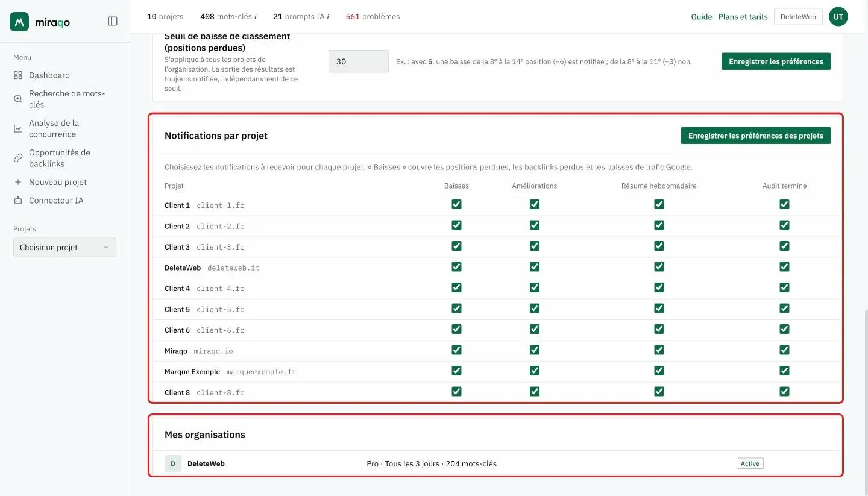Click the Dashboard grid icon
868x496 pixels.
18,75
